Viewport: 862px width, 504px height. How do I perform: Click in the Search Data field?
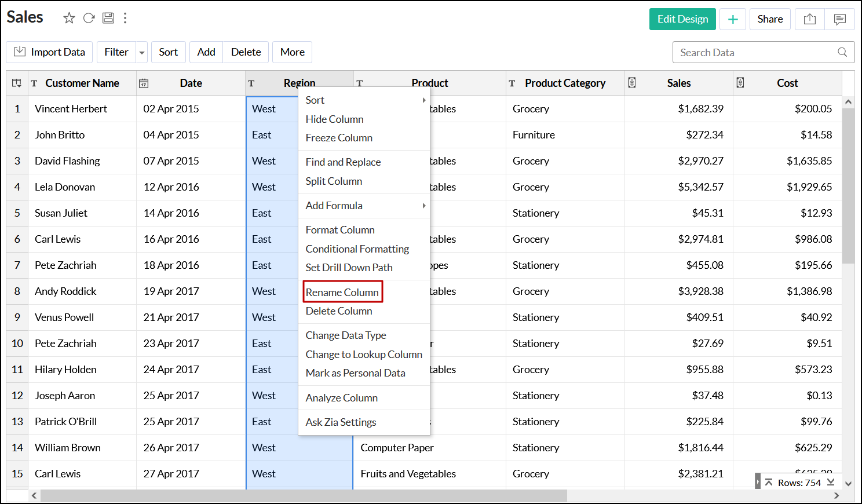pos(753,52)
